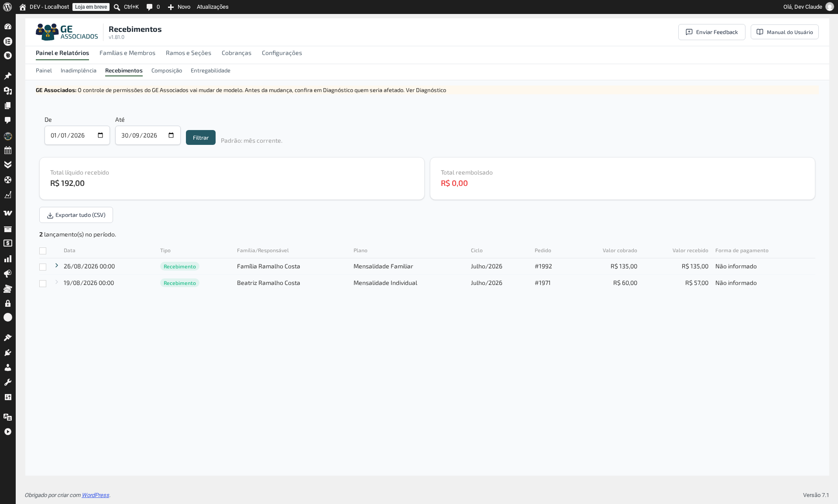Open the calendar icon in the sidebar

click(8, 151)
